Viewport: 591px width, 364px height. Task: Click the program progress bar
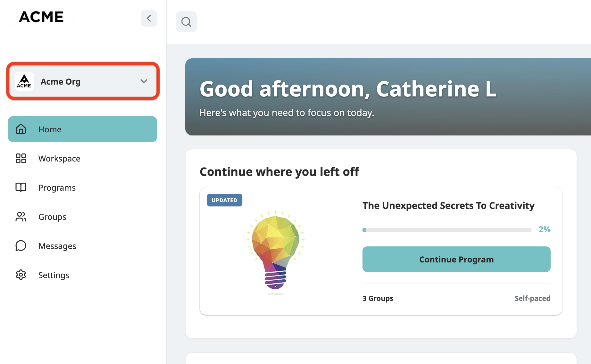click(x=447, y=230)
